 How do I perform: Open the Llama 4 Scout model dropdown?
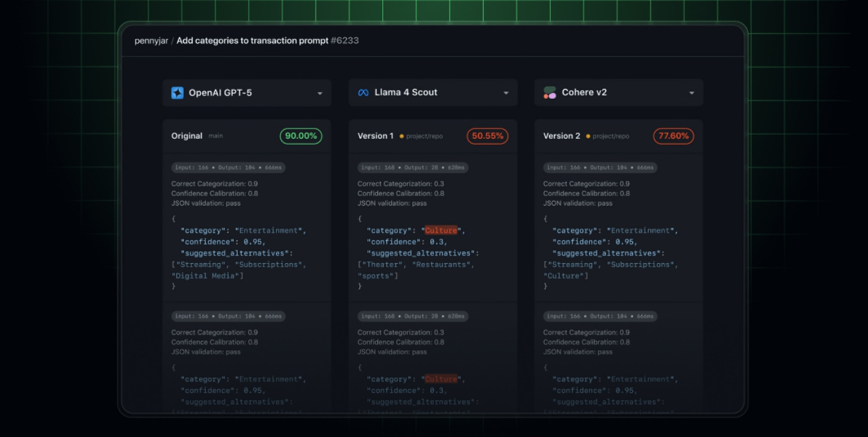pyautogui.click(x=433, y=93)
